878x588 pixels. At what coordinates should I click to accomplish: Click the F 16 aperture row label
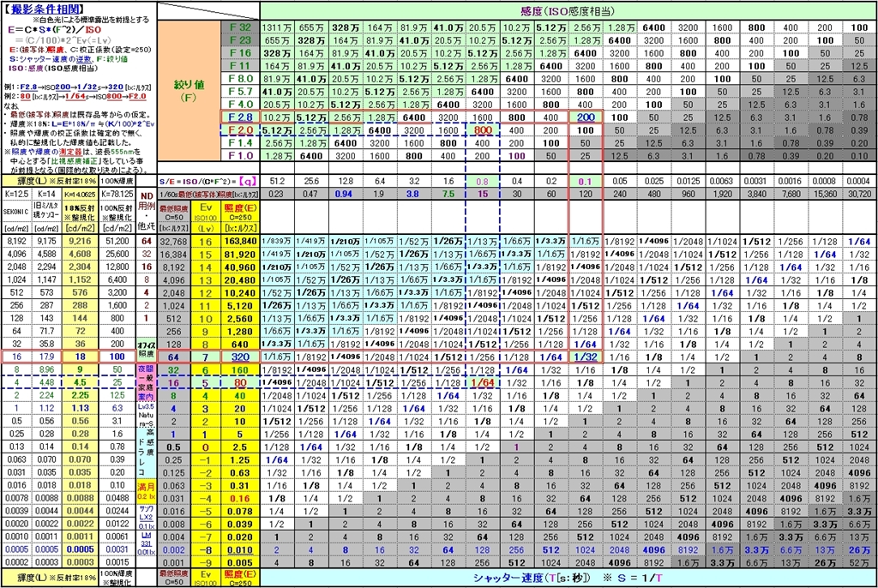click(x=240, y=52)
